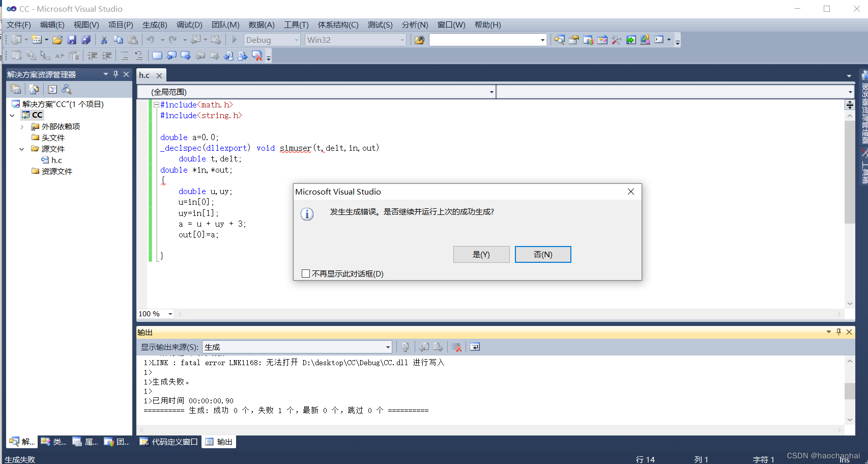The image size is (868, 464).
Task: Click the Find in Files binoculars icon
Action: click(419, 40)
